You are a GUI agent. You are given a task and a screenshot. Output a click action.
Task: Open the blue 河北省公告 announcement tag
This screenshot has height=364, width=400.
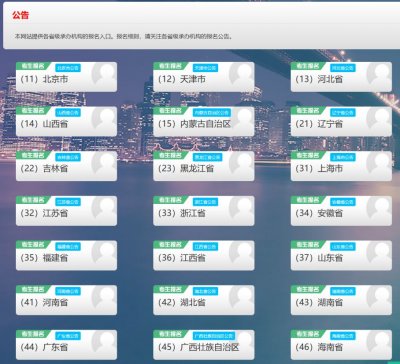click(343, 68)
